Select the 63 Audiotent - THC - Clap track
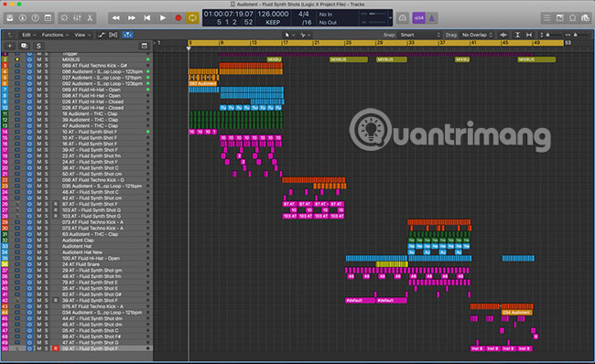 pyautogui.click(x=91, y=234)
